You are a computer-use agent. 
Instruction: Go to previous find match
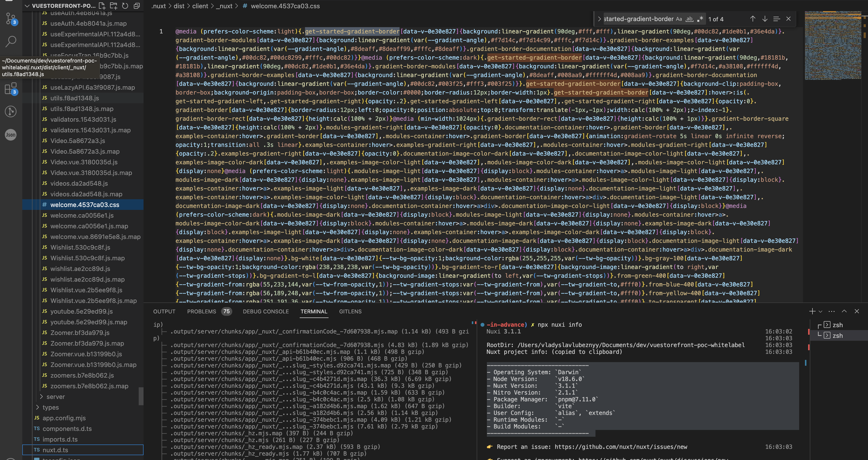click(752, 19)
